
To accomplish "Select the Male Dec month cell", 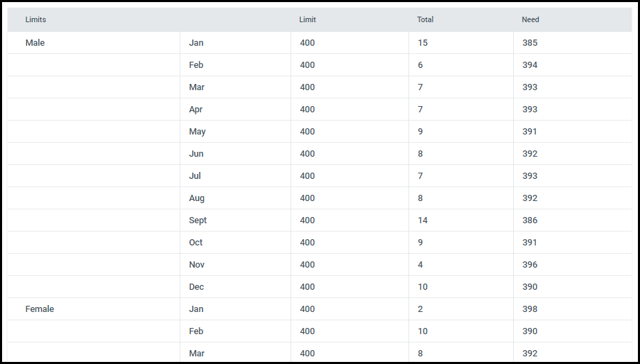I will (x=235, y=287).
